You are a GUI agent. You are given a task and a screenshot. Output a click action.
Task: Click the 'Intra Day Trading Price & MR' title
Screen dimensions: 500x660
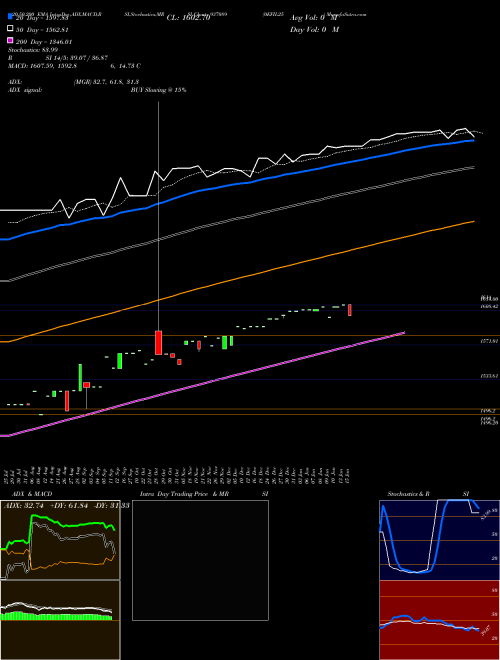pyautogui.click(x=184, y=494)
